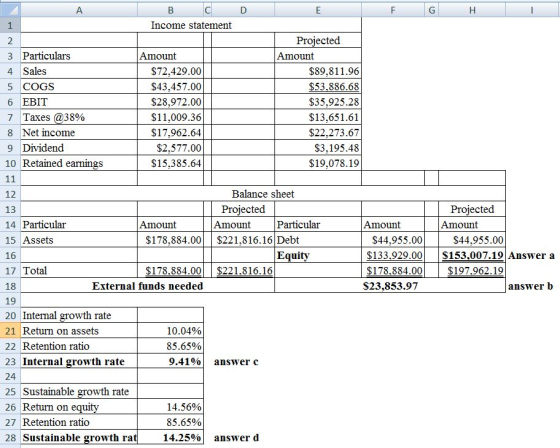Select column A header
The height and width of the screenshot is (448, 560).
coord(79,10)
